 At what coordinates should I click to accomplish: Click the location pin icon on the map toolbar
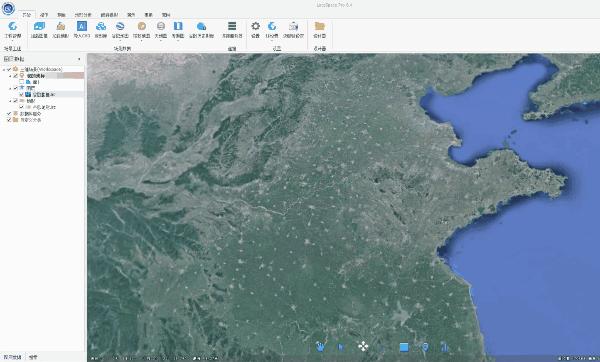425,347
